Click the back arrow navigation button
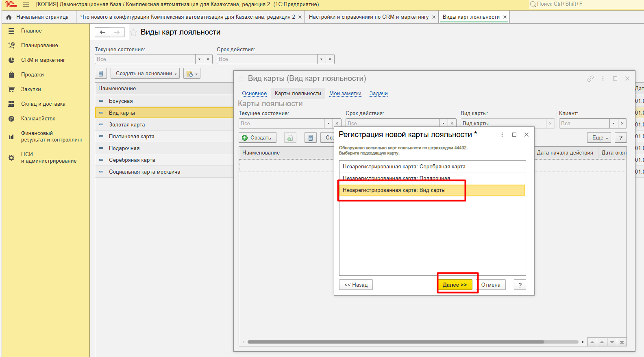The height and width of the screenshot is (357, 644). point(102,33)
